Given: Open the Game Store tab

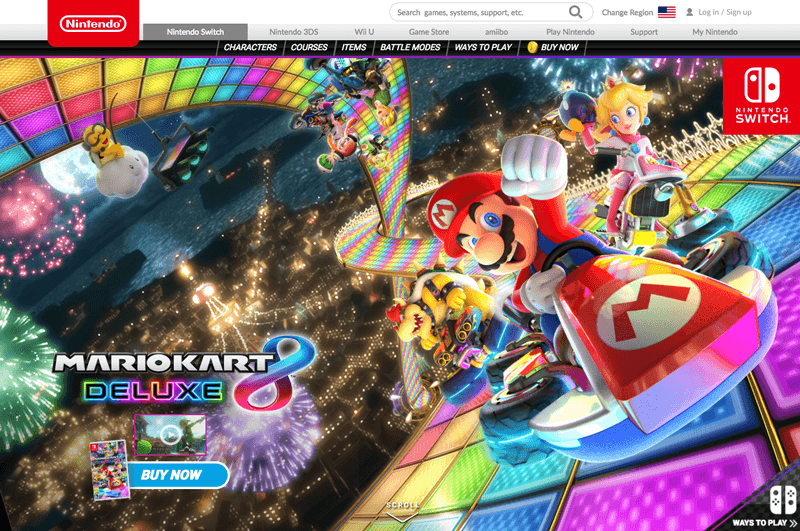Looking at the screenshot, I should (429, 32).
